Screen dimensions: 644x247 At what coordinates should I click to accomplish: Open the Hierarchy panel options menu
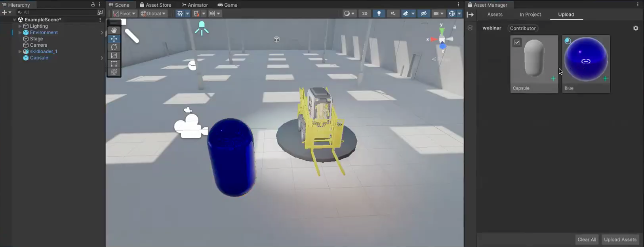[100, 5]
